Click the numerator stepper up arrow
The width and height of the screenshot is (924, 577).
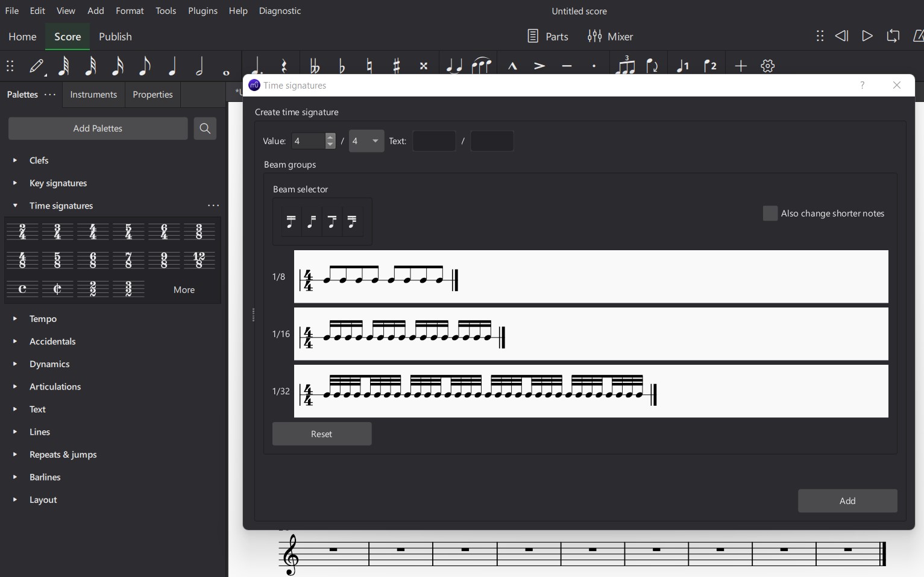(x=330, y=137)
